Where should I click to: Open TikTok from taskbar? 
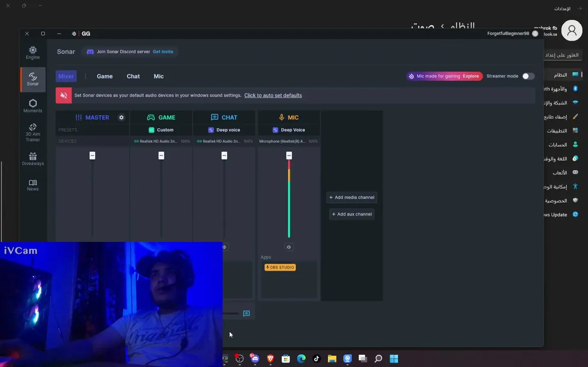tap(316, 359)
